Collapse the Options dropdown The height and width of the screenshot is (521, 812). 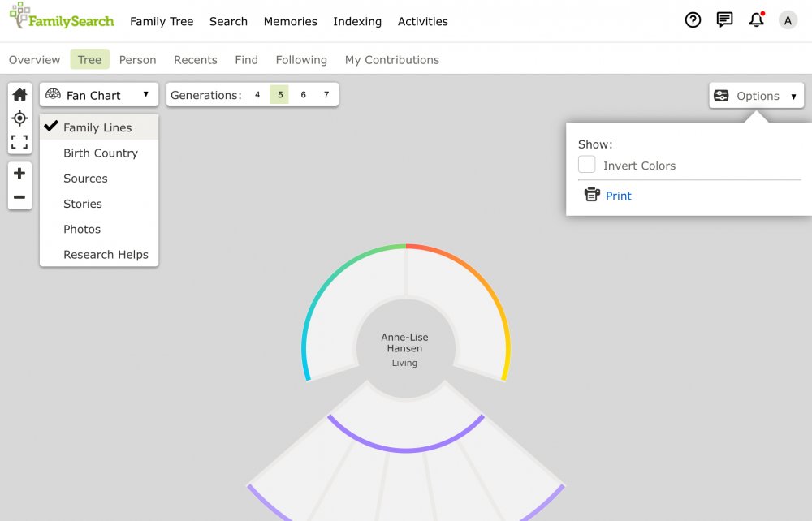[757, 96]
